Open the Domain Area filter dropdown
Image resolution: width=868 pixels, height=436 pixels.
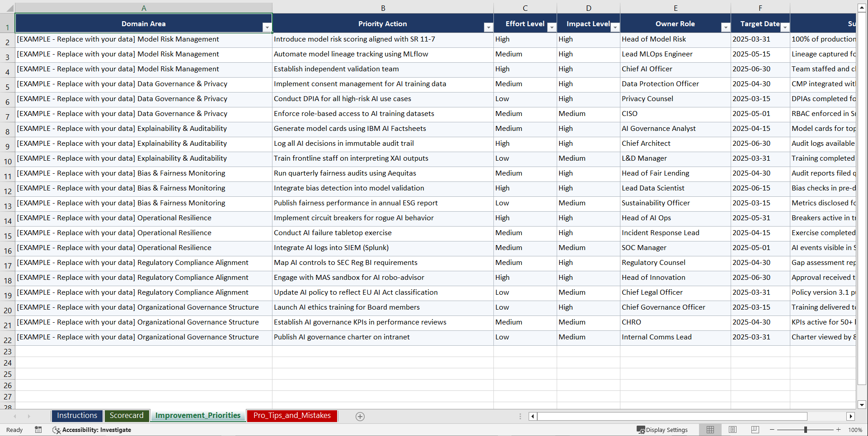click(x=267, y=27)
